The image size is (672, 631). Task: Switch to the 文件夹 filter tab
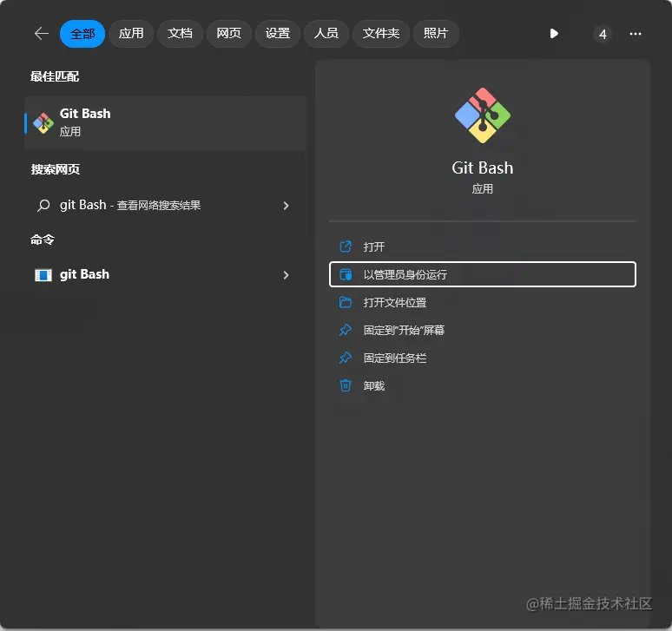click(381, 33)
